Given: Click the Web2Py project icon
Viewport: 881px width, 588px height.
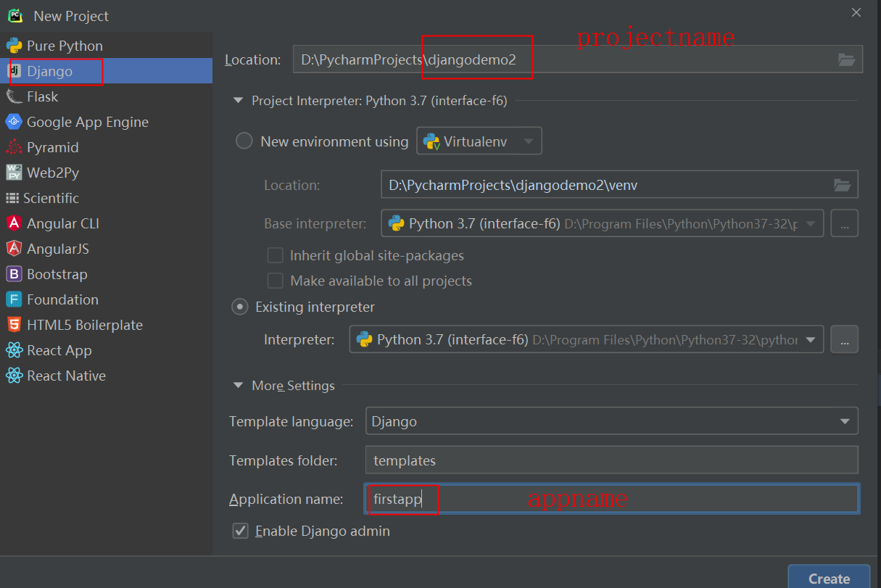Looking at the screenshot, I should [14, 173].
